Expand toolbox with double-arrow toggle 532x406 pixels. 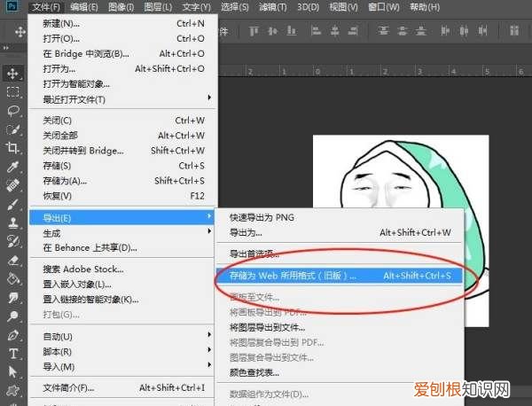coord(6,48)
